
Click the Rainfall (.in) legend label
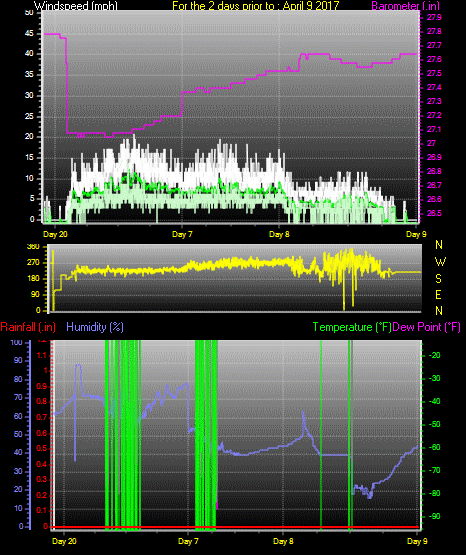(x=28, y=327)
